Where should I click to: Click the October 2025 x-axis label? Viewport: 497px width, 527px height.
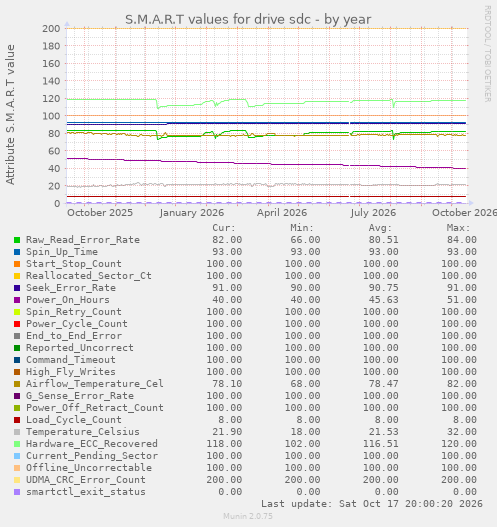pyautogui.click(x=100, y=213)
